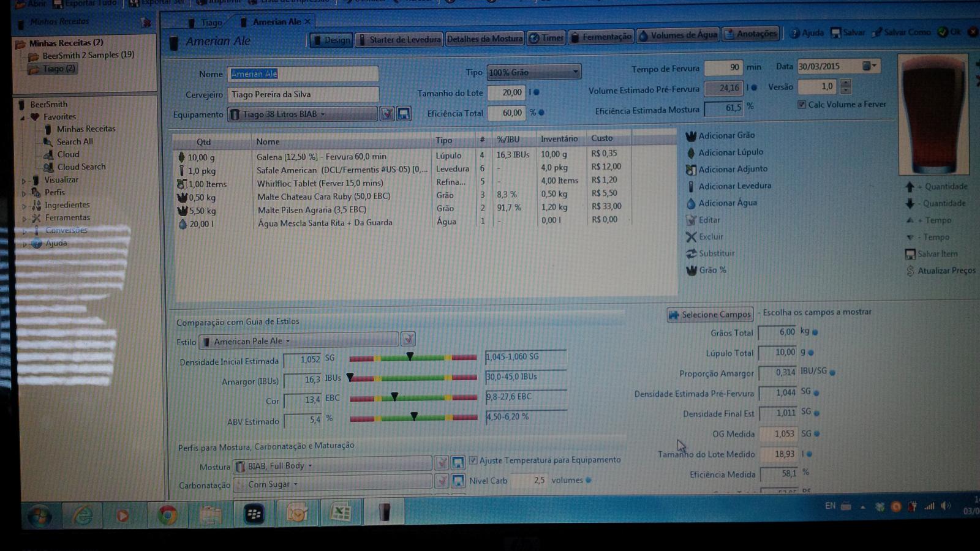Open the Equipamento Tiago 38 Litros BIAB dropdown
The width and height of the screenshot is (980, 551).
point(303,114)
